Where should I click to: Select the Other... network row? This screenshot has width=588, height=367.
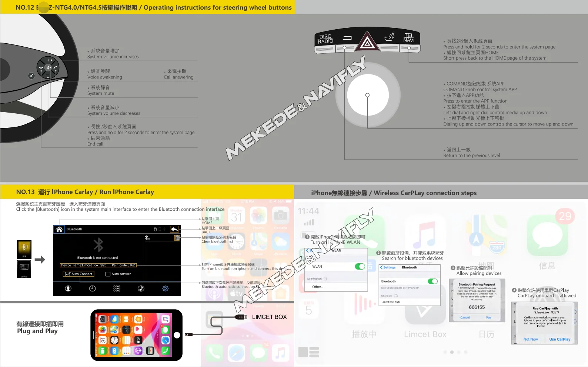(336, 287)
